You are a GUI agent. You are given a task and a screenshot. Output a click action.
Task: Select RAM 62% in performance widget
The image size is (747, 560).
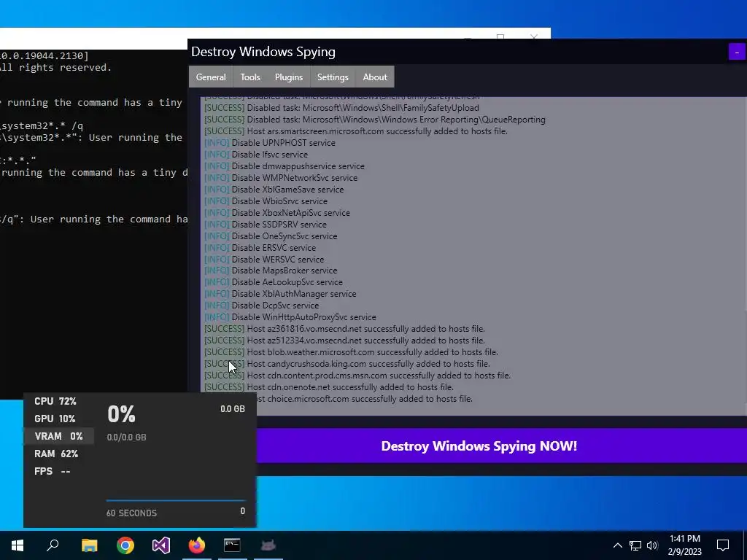56,454
